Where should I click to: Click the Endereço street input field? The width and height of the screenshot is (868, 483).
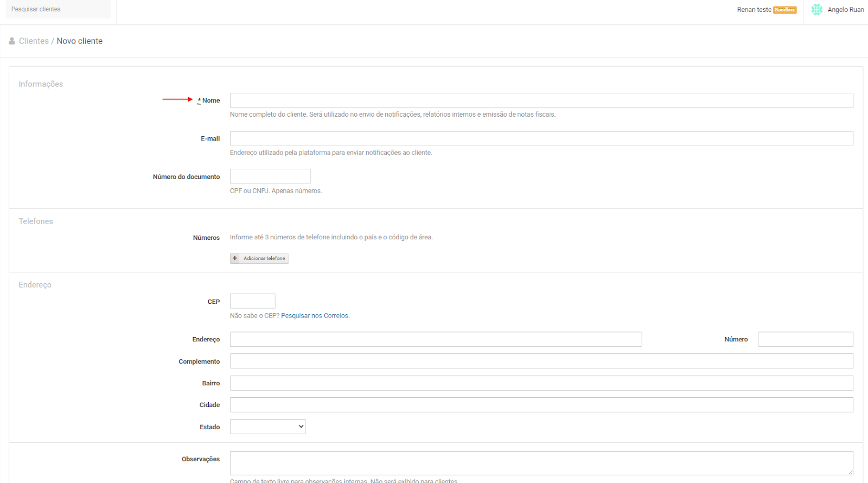coord(436,339)
